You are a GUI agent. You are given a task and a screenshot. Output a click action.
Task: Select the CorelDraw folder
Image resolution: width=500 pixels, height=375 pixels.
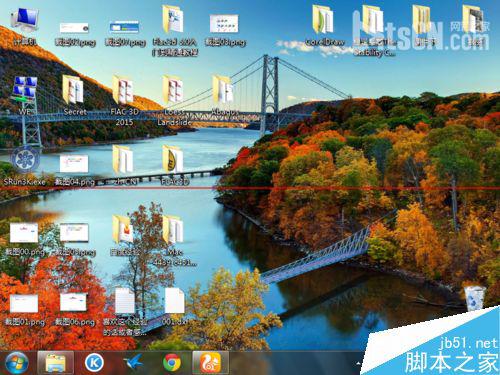point(324,26)
